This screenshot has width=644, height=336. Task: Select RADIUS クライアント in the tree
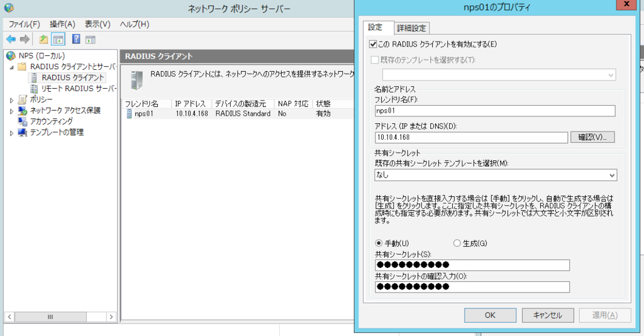coord(73,77)
